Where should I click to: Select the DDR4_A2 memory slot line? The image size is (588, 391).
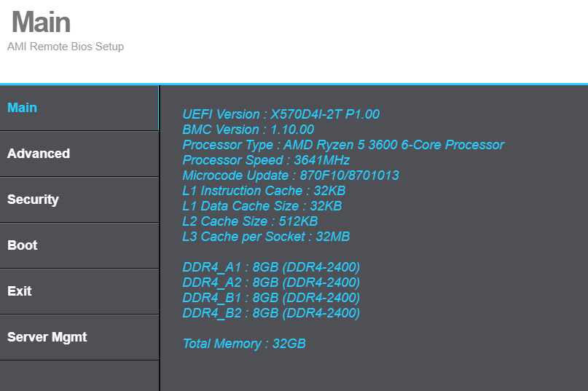tap(271, 283)
